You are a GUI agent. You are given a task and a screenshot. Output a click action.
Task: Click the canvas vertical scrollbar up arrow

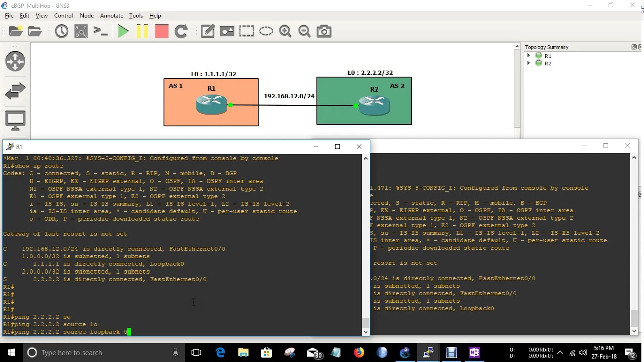click(517, 47)
